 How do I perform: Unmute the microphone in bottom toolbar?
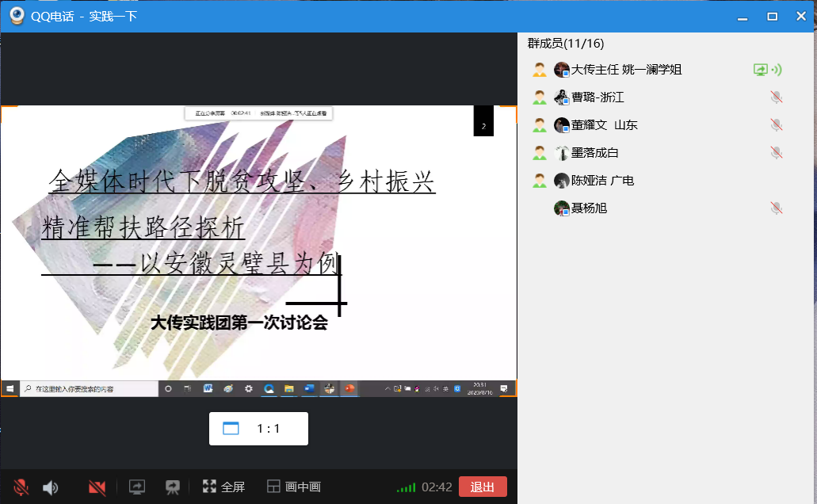click(21, 487)
